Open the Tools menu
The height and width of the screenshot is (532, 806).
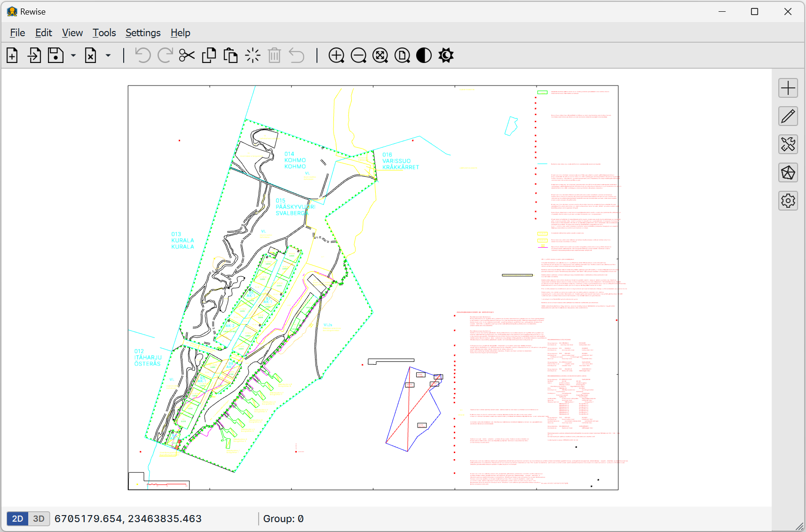(x=104, y=33)
